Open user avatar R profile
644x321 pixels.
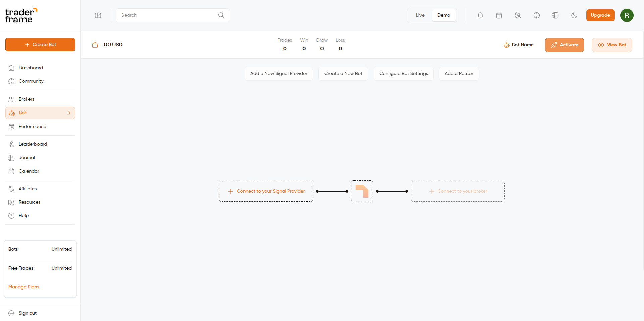tap(627, 15)
